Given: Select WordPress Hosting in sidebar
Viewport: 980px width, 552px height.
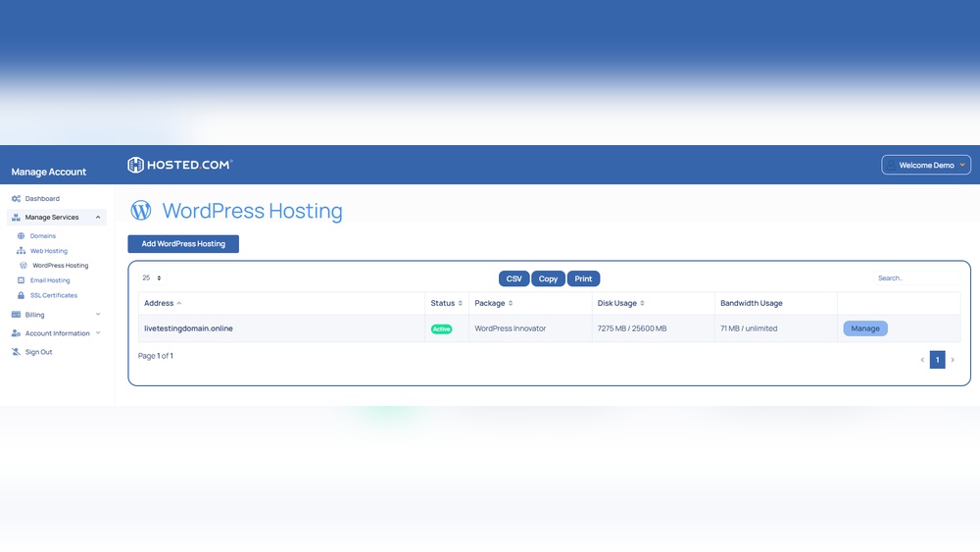Looking at the screenshot, I should (61, 265).
